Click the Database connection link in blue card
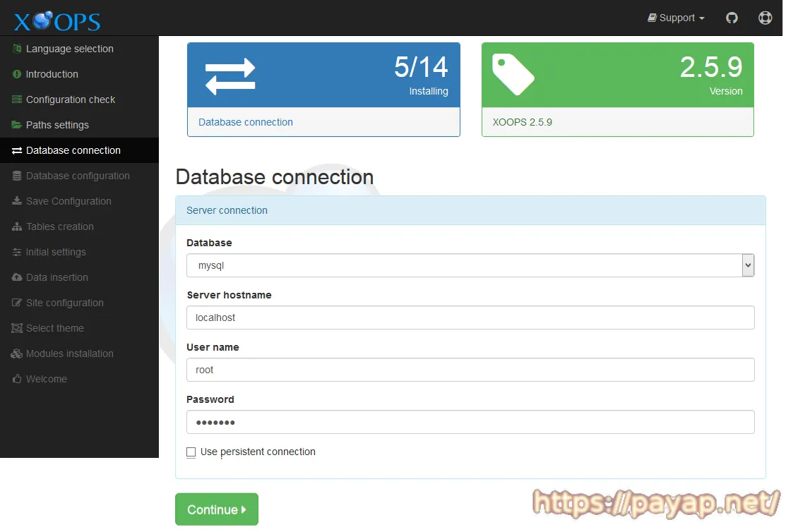 click(246, 122)
